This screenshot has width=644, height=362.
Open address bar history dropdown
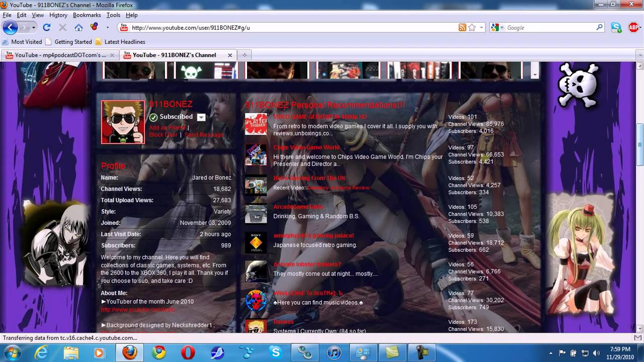click(481, 28)
